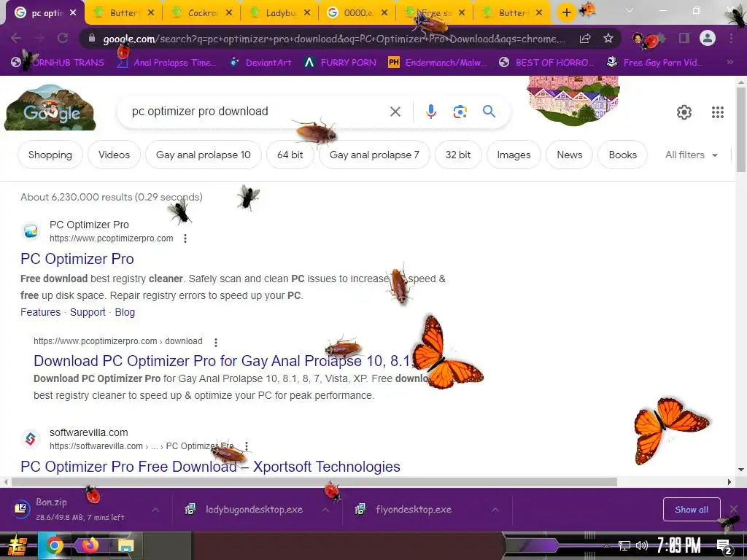
Task: Expand the All filters dropdown
Action: point(692,155)
